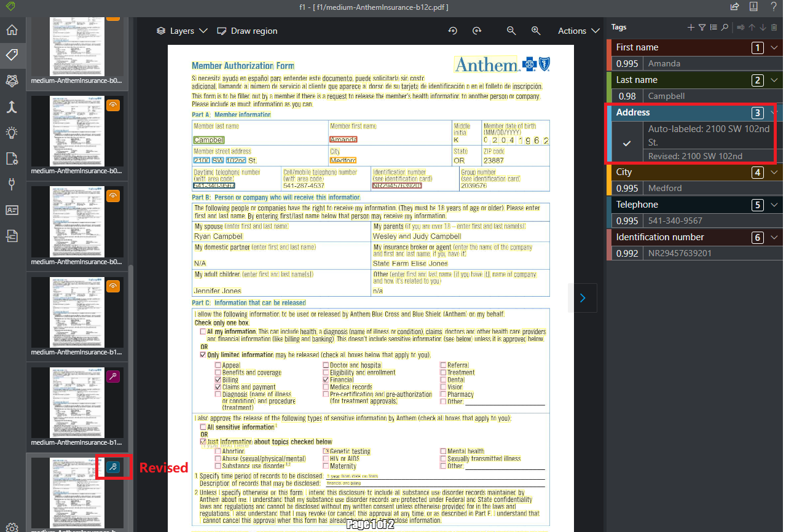The image size is (786, 532).
Task: Select the 'Only limited information' checkbox
Action: coord(203,354)
